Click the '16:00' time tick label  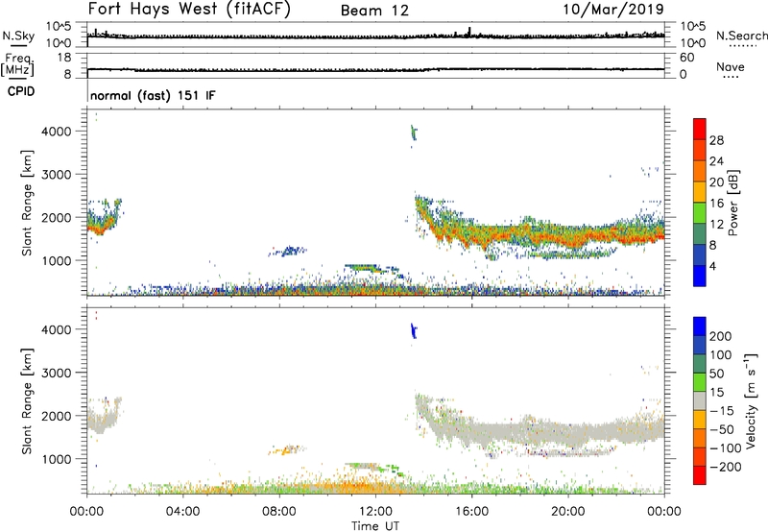(x=471, y=512)
